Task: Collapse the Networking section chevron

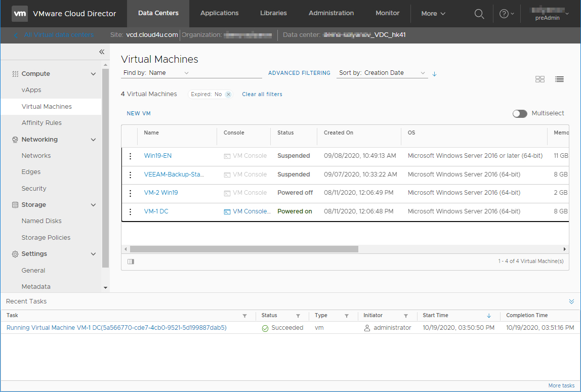Action: point(93,140)
